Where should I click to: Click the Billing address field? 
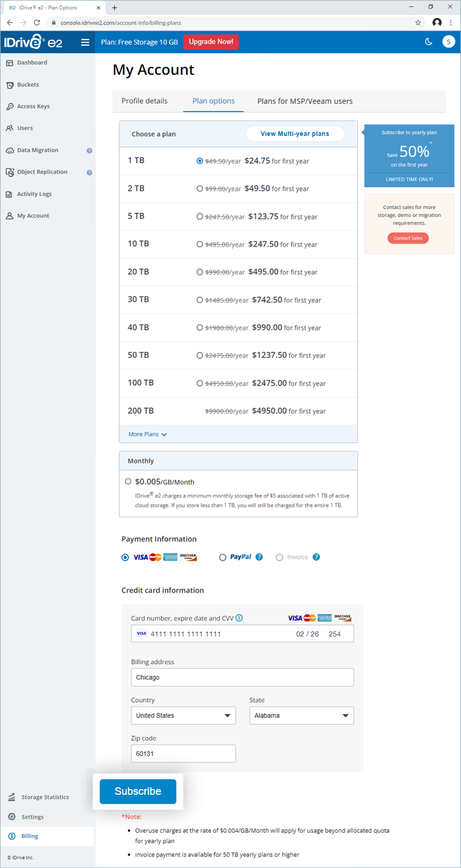click(243, 677)
